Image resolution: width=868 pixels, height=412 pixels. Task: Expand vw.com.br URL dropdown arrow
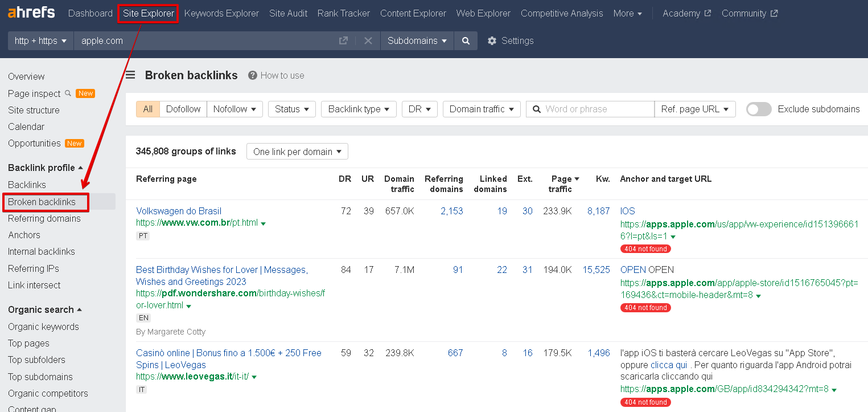pyautogui.click(x=263, y=223)
